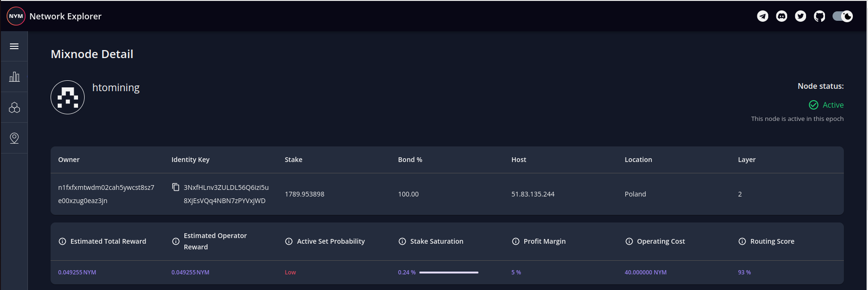Screen dimensions: 868x290
Task: Open the GitHub link icon
Action: click(819, 16)
